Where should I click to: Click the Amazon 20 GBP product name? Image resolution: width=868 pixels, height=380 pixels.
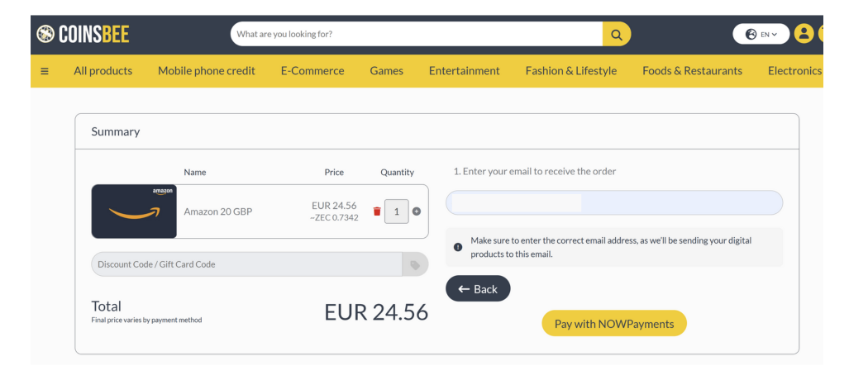[218, 211]
